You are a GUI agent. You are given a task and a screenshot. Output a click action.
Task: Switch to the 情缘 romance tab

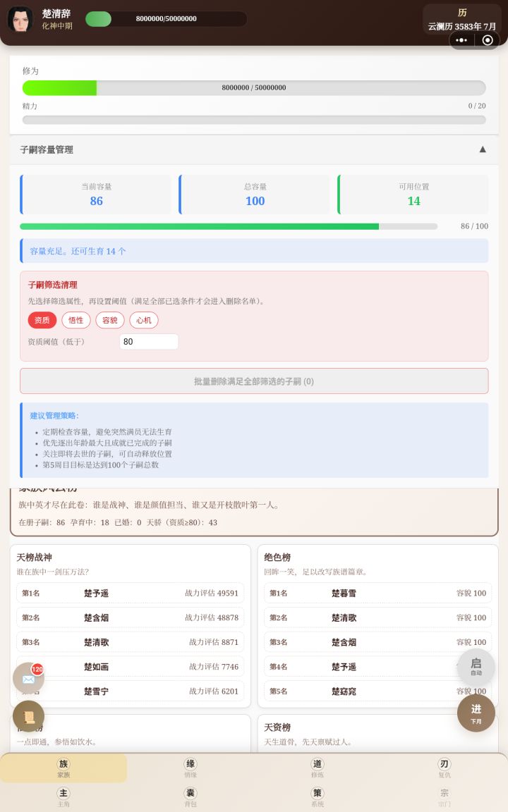pyautogui.click(x=190, y=768)
